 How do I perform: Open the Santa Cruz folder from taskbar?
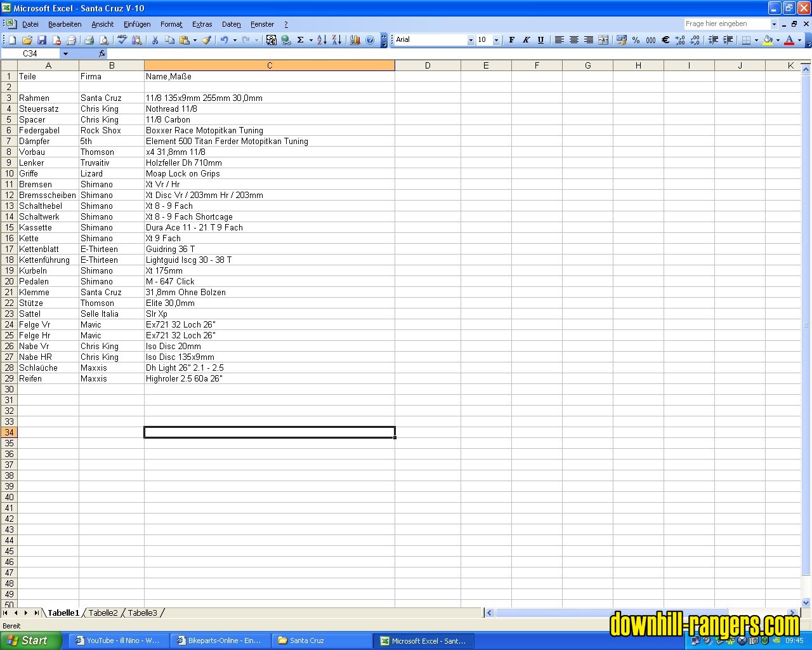coord(321,640)
